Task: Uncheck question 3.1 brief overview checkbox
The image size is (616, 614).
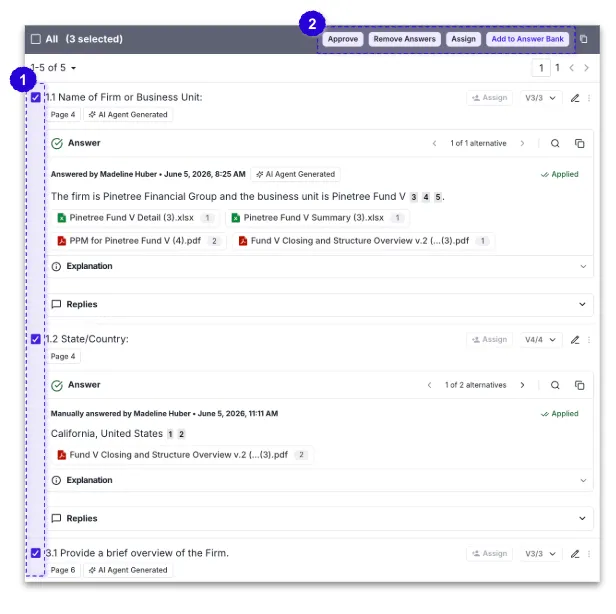Action: [x=36, y=553]
